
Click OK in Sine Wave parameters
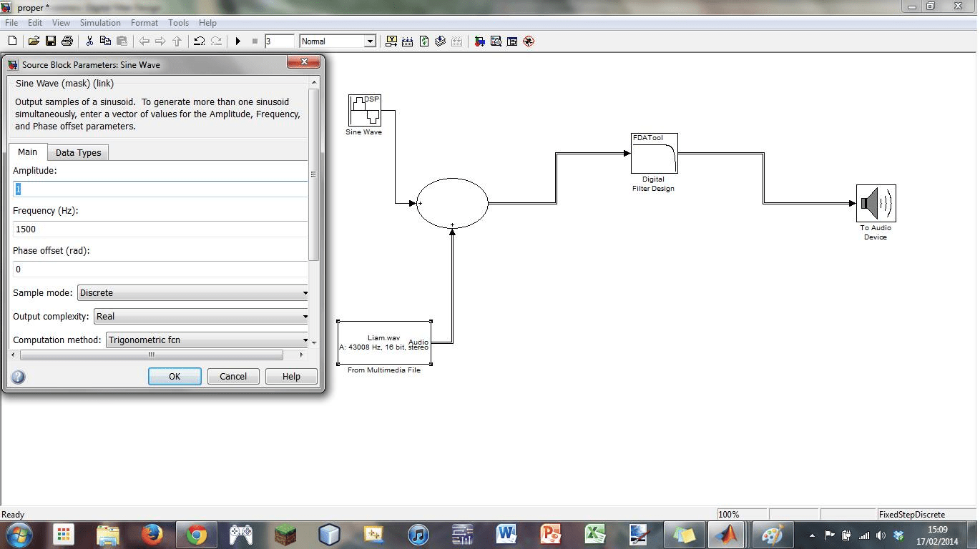pos(175,376)
